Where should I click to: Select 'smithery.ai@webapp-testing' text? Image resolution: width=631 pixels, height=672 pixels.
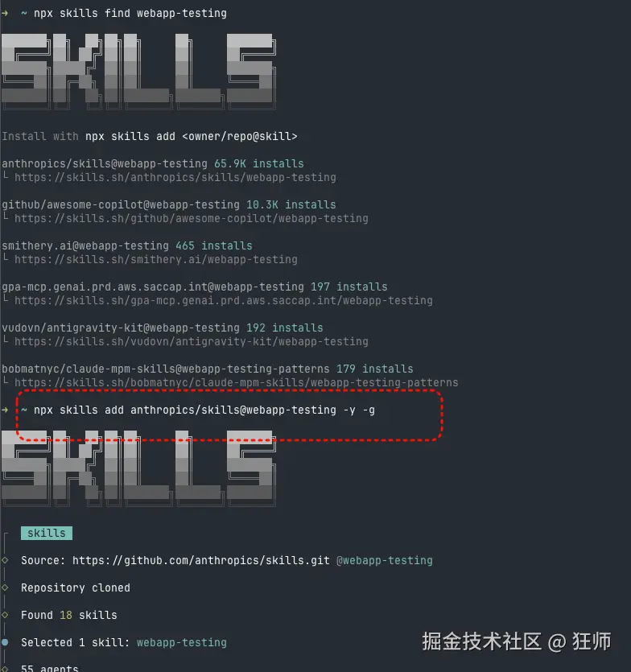[85, 246]
